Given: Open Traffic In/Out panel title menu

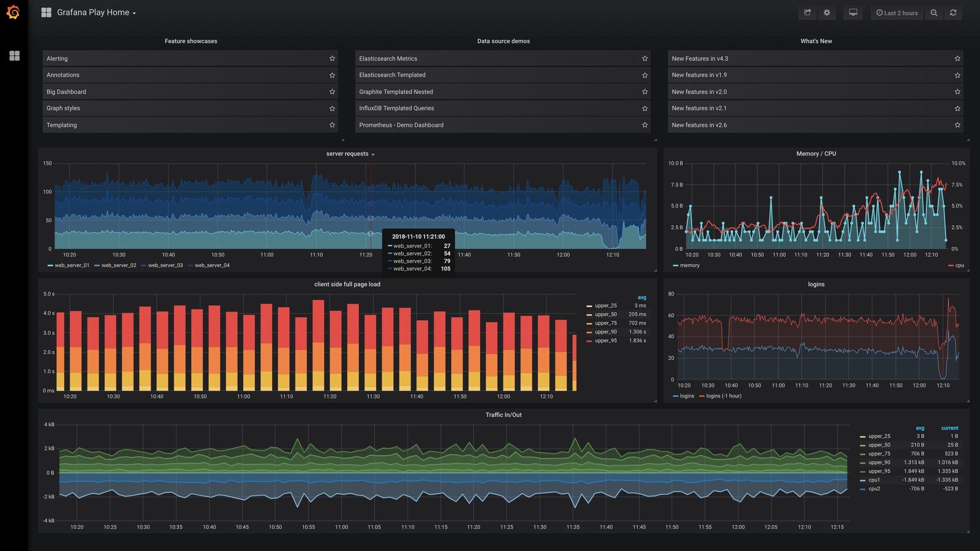Looking at the screenshot, I should click(x=503, y=415).
